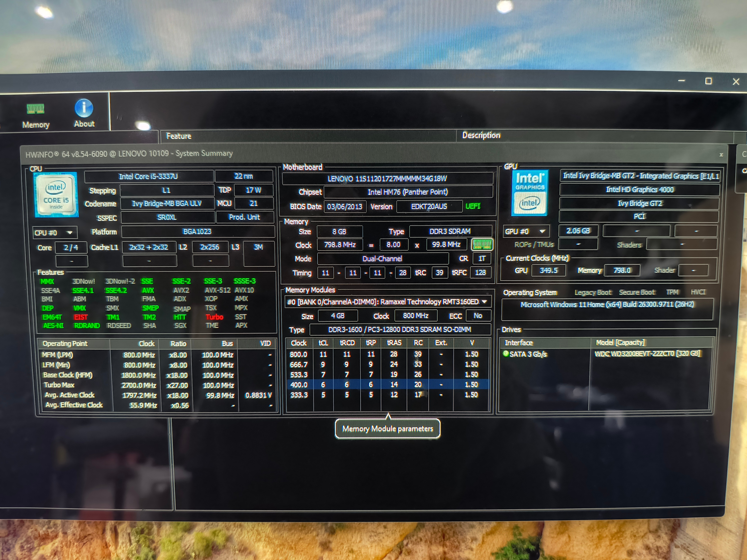
Task: Click the Secure Boot label
Action: tap(637, 292)
